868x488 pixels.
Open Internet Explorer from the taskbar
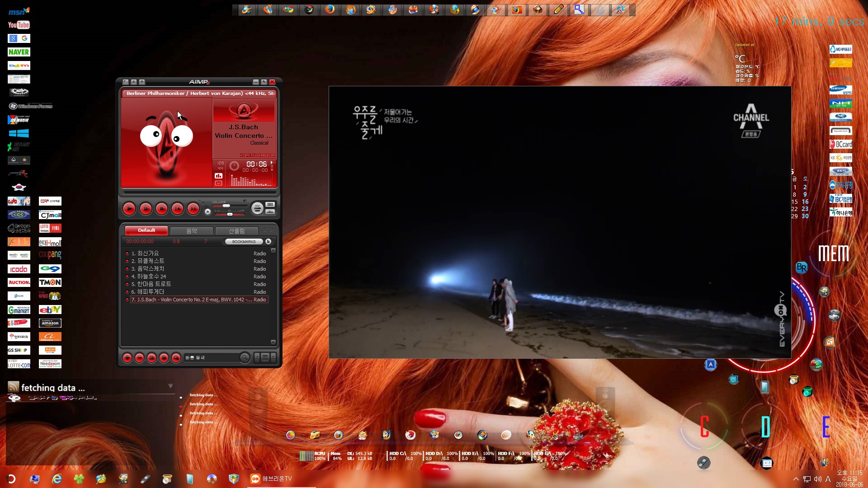click(x=57, y=479)
